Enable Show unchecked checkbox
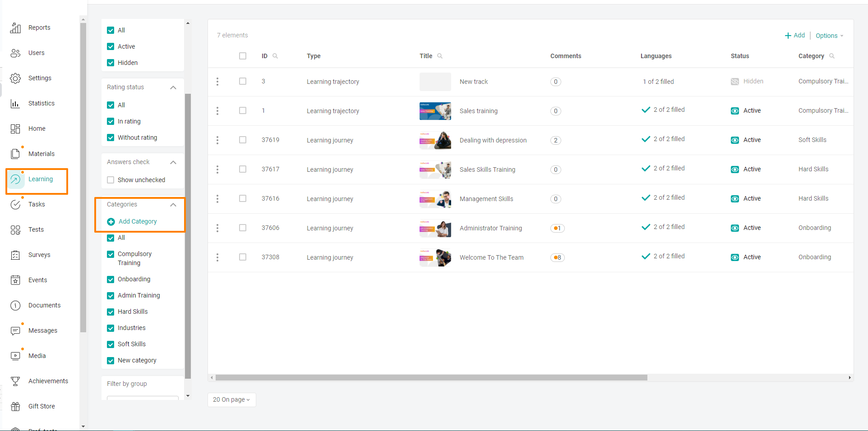The width and height of the screenshot is (868, 431). [111, 180]
